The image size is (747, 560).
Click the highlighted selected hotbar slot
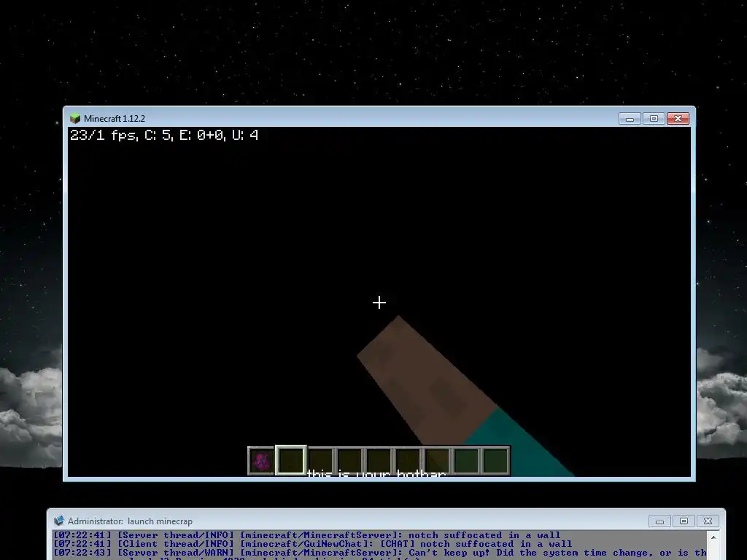tap(291, 461)
